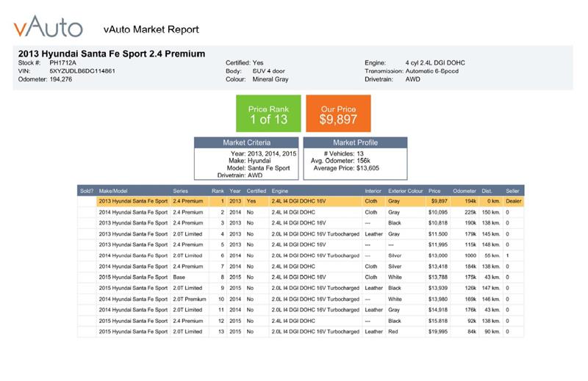Screen dimensions: 588x381
Task: Click the odometer value 115k in rank 5 row
Action: point(470,244)
